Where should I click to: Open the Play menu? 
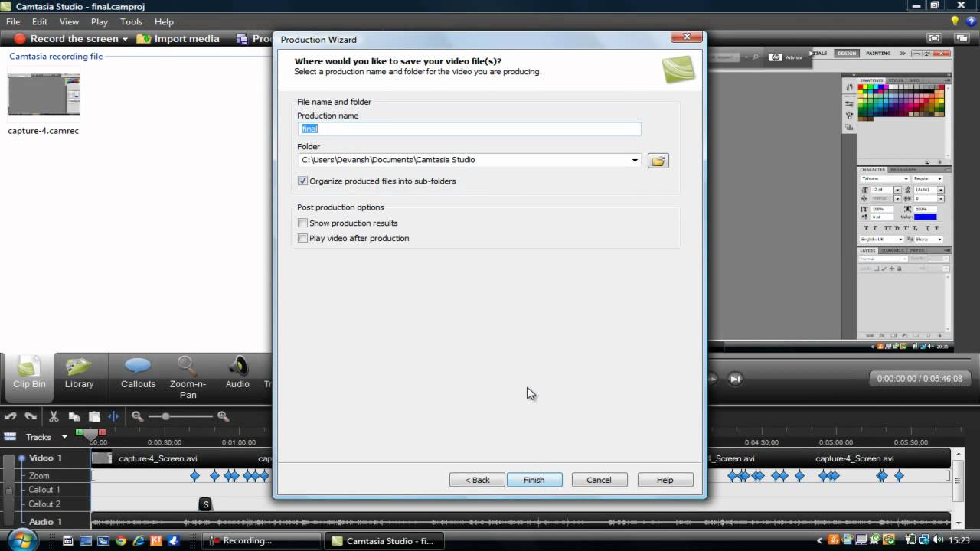click(99, 22)
